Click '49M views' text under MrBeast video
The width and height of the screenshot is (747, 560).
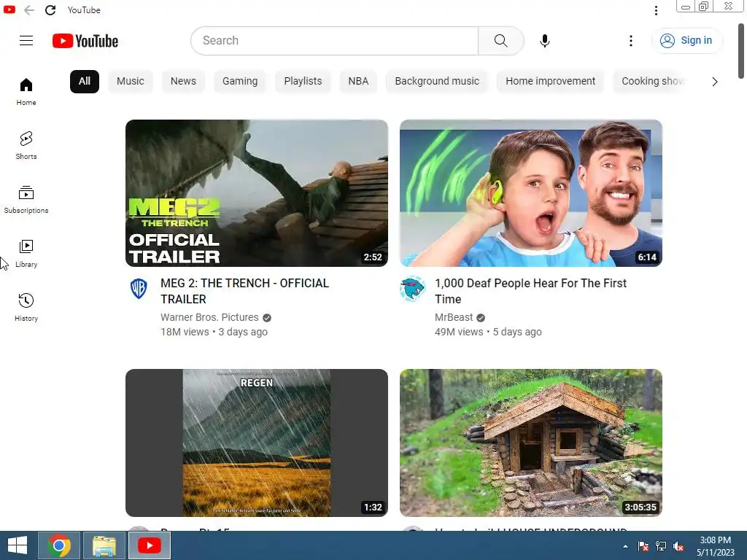click(x=459, y=332)
